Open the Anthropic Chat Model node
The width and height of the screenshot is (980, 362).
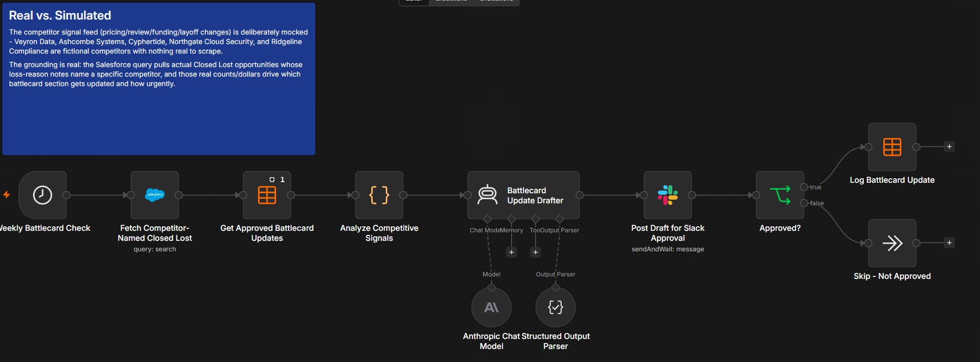click(x=492, y=307)
